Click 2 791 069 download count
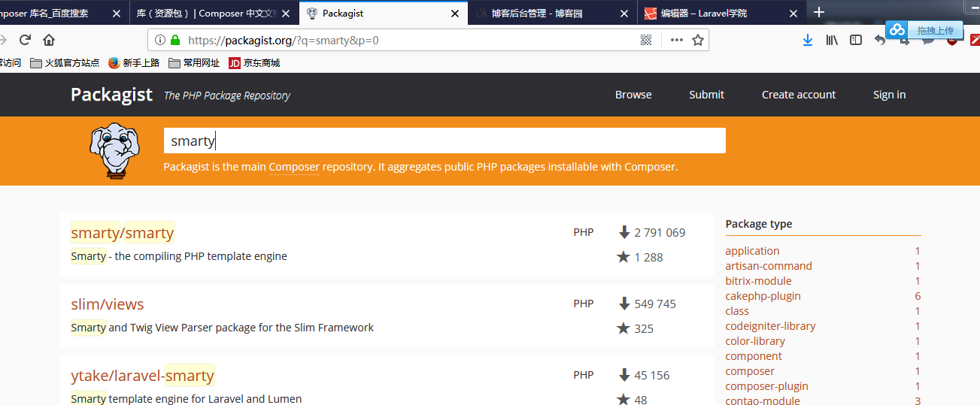 tap(660, 233)
